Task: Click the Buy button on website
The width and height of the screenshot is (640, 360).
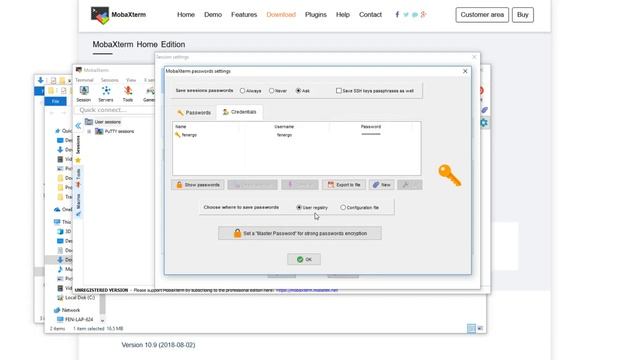Action: 522,15
